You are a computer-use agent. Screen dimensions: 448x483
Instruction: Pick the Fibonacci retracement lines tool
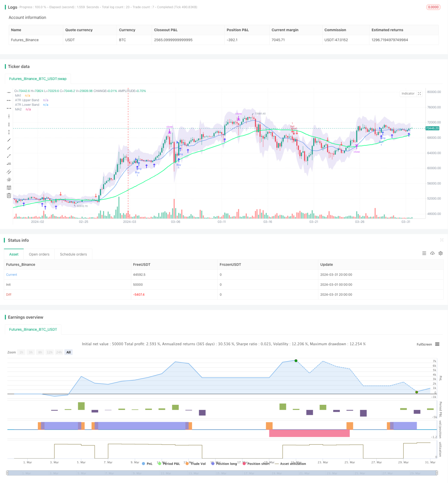[9, 187]
